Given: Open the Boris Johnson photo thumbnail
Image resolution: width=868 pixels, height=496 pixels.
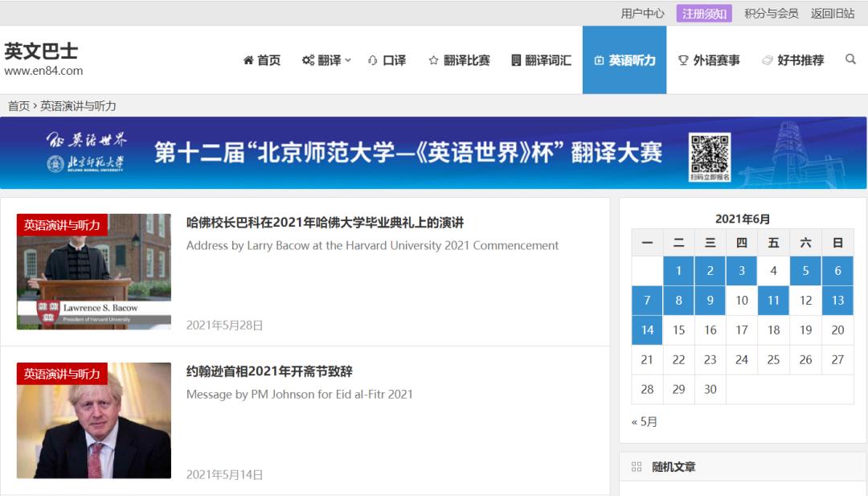Looking at the screenshot, I should [94, 420].
